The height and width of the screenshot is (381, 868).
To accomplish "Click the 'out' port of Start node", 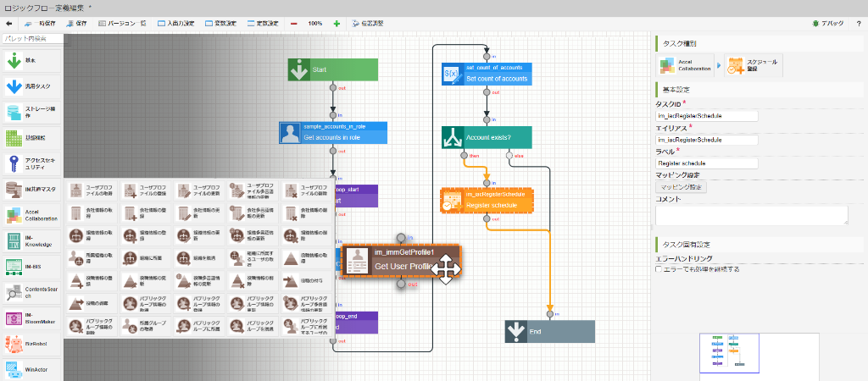I will 332,87.
